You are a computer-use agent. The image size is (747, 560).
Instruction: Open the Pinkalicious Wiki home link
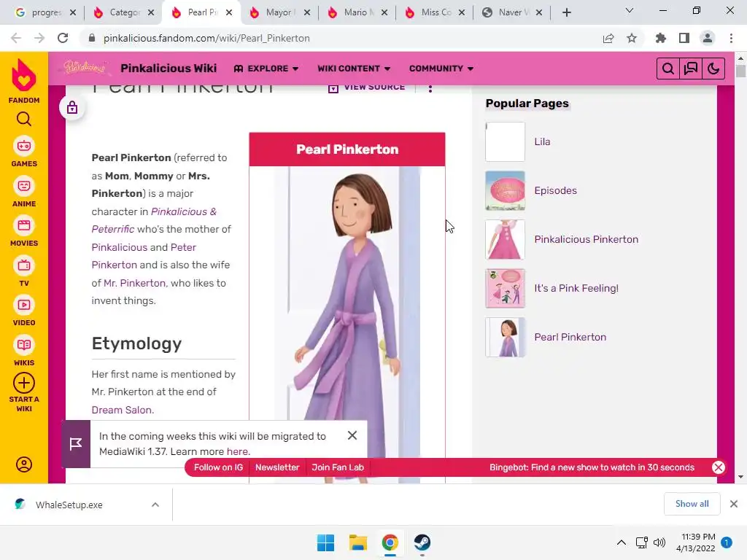169,68
